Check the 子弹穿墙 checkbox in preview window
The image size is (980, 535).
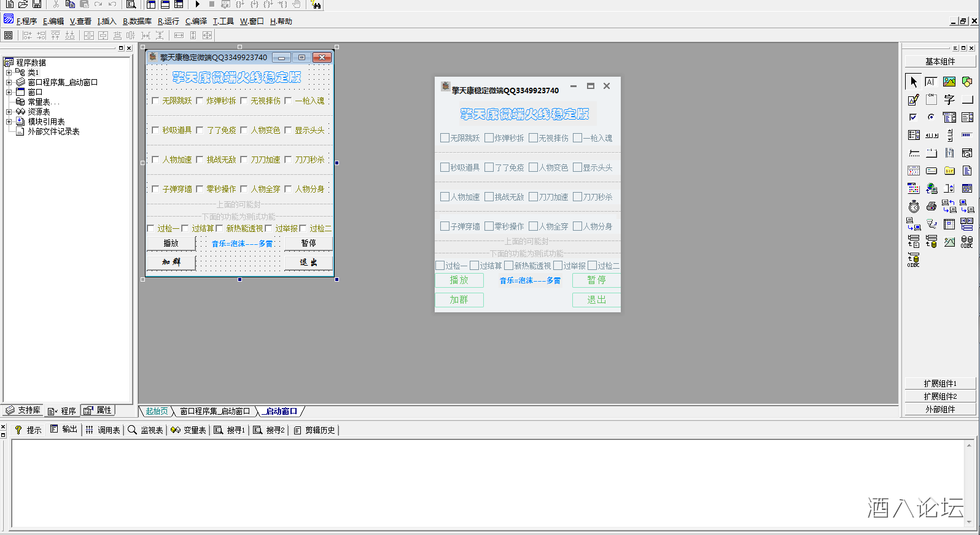pyautogui.click(x=445, y=226)
